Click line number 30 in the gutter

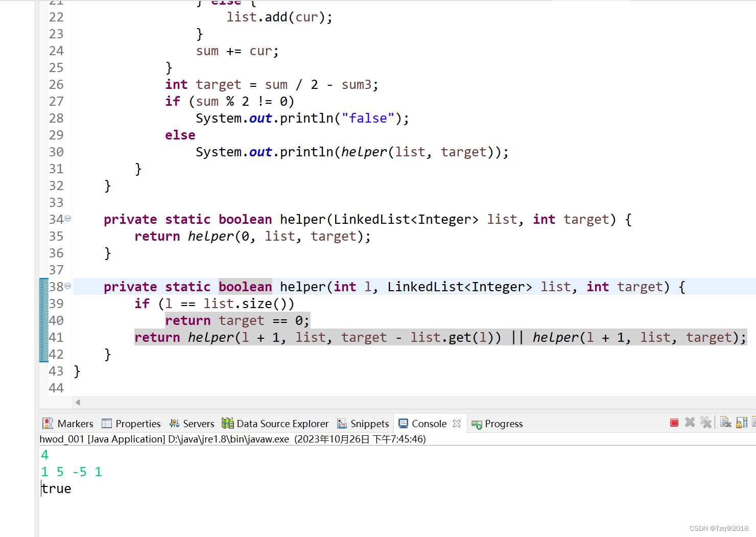[x=56, y=152]
